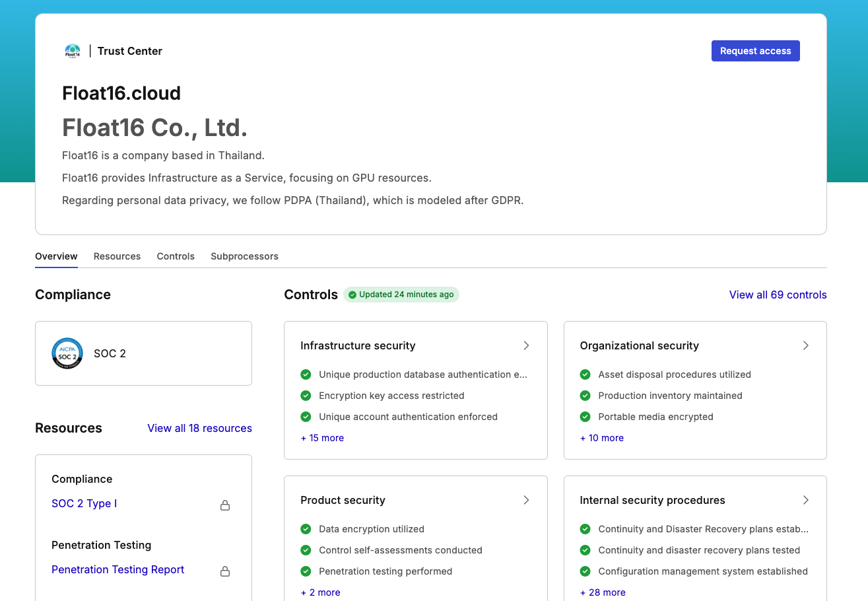
Task: Open View all 69 controls link
Action: click(x=778, y=295)
